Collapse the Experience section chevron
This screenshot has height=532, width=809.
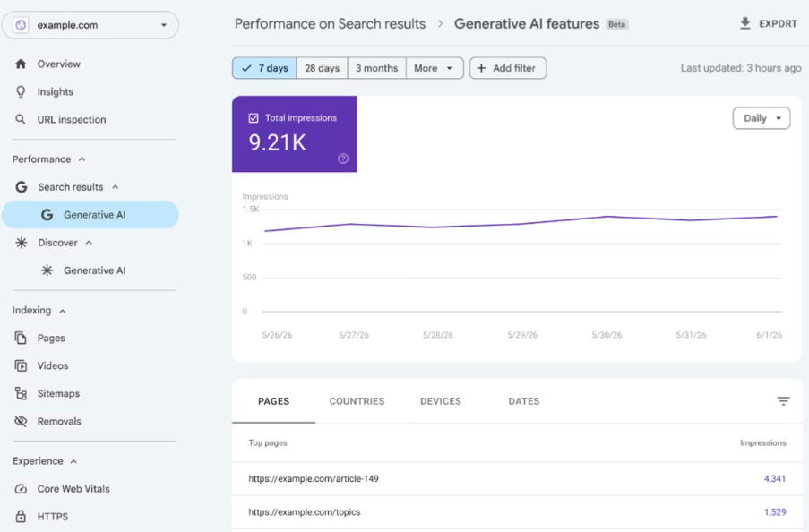(x=73, y=461)
